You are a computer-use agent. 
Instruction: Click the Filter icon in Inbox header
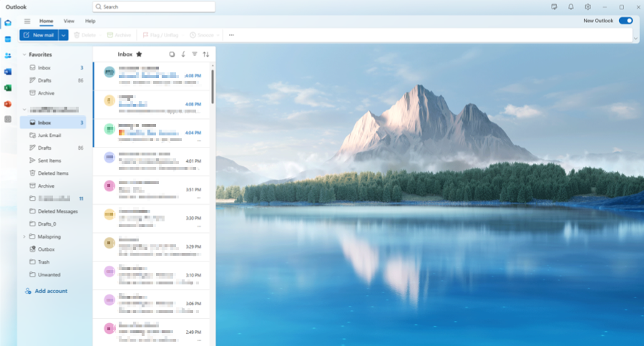point(195,54)
